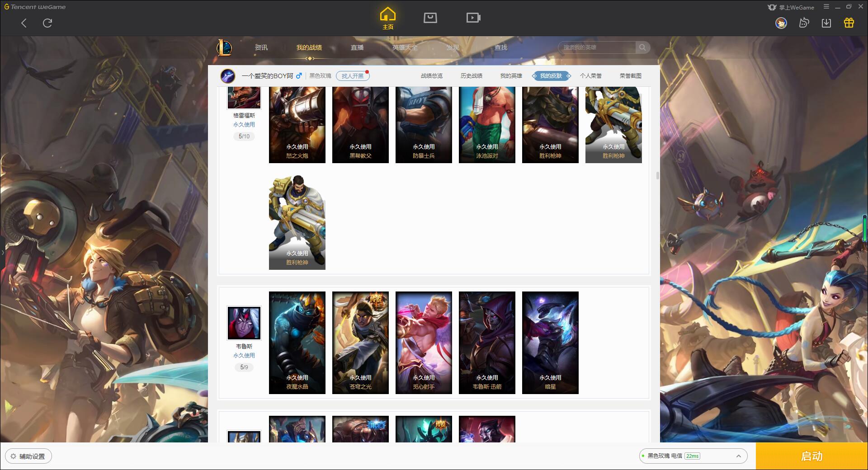Switch to the 我的战绩 tab
Viewport: 868px width, 470px height.
click(x=309, y=47)
